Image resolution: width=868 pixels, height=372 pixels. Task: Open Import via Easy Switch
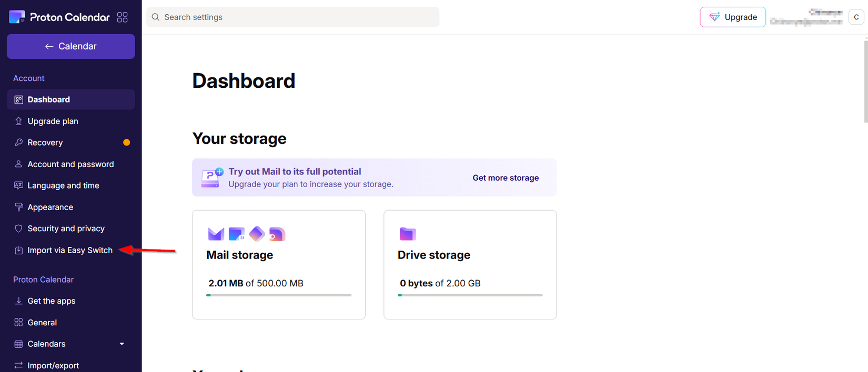[x=71, y=250]
